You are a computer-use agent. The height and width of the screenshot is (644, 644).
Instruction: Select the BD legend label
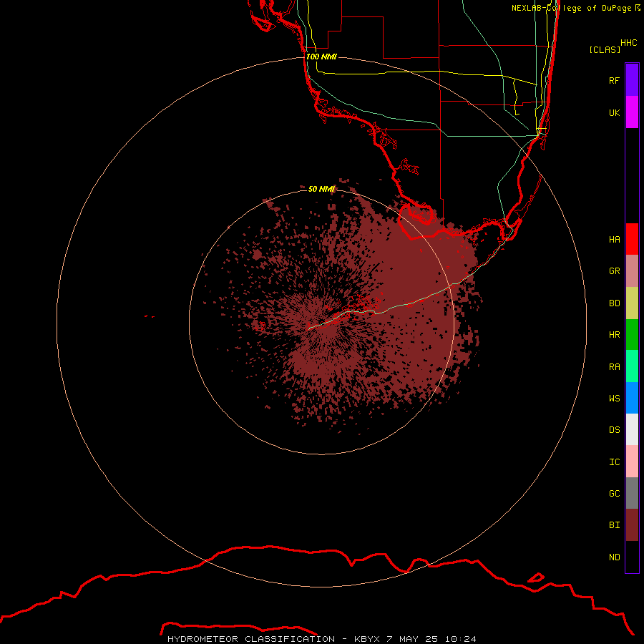tap(614, 303)
